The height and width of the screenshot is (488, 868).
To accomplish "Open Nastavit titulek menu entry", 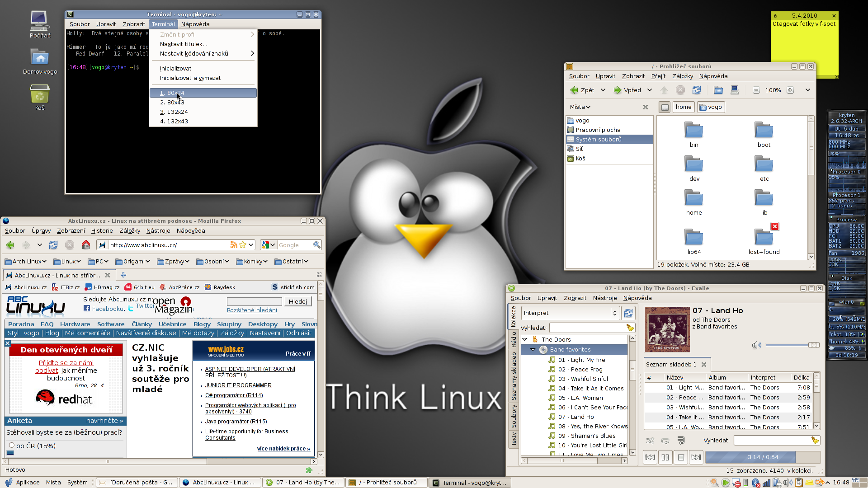I will click(203, 44).
